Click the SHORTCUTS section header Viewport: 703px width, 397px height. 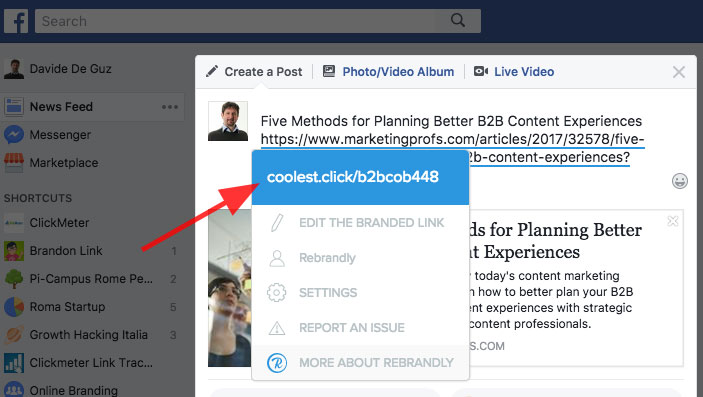pyautogui.click(x=38, y=198)
